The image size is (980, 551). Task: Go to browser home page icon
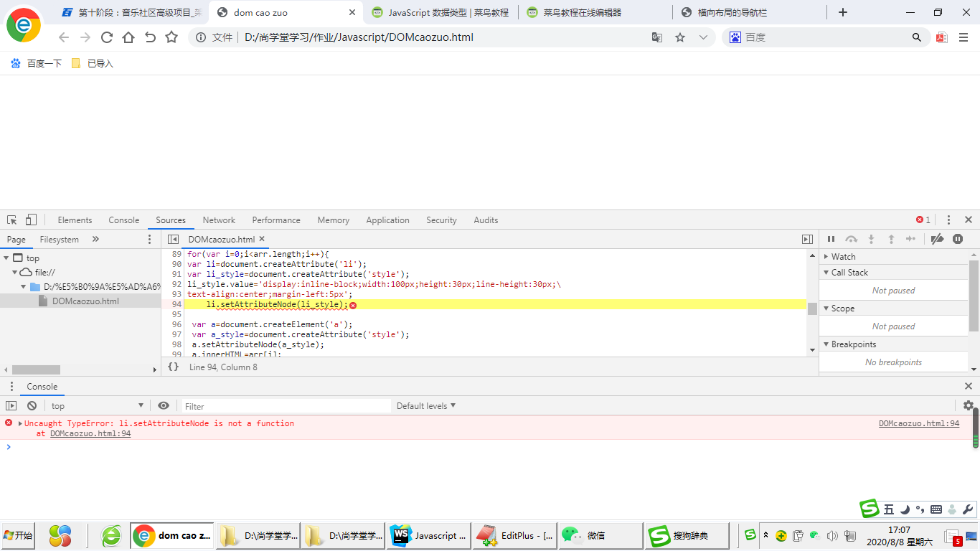point(128,37)
